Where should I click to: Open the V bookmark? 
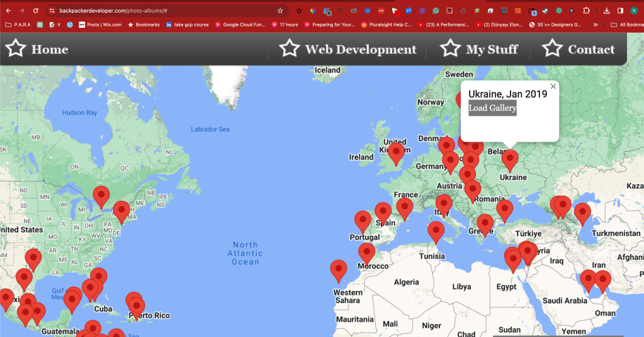tap(55, 25)
